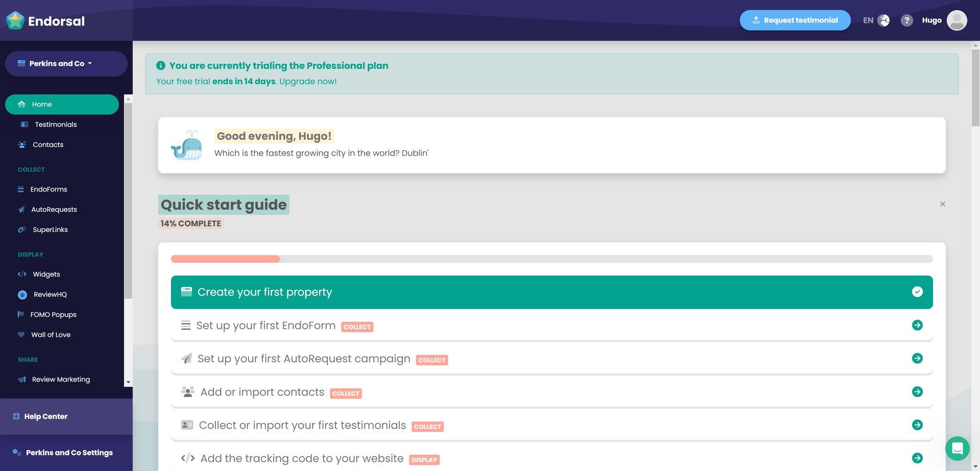The width and height of the screenshot is (980, 471).
Task: Open Widgets in the Display section
Action: pyautogui.click(x=62, y=274)
